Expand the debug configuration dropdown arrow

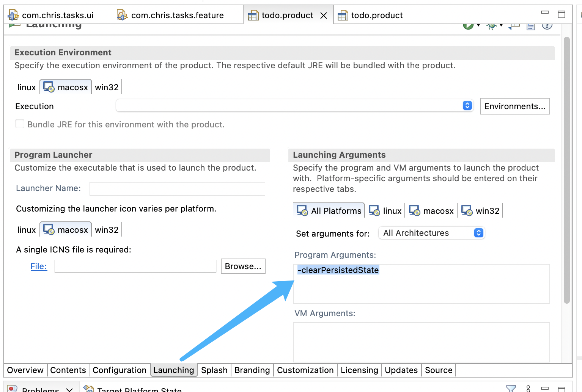pyautogui.click(x=501, y=26)
